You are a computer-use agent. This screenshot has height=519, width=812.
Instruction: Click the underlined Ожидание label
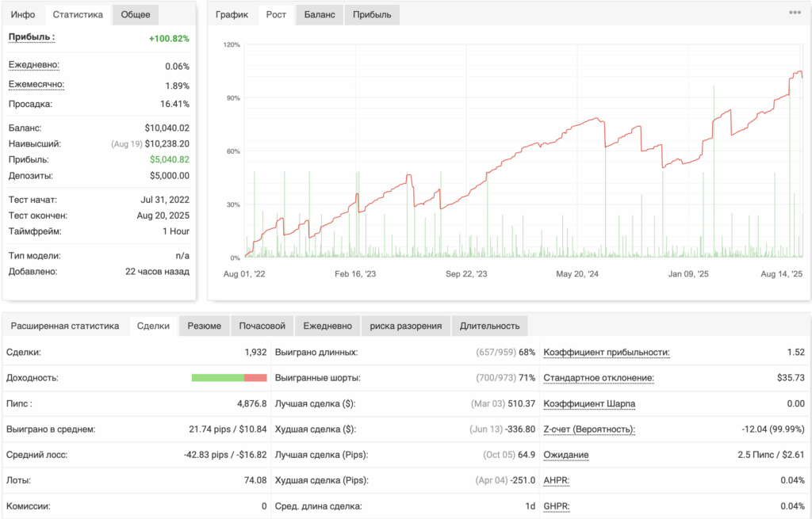566,456
